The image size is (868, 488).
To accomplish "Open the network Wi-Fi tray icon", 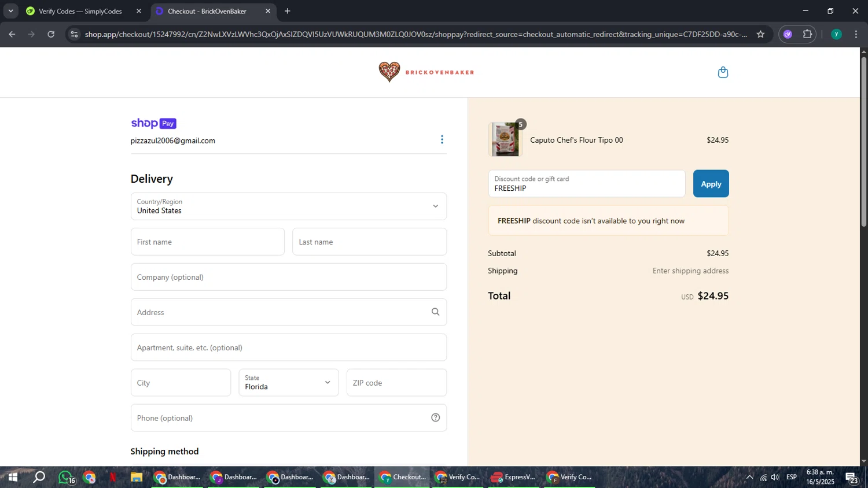I will pyautogui.click(x=763, y=478).
